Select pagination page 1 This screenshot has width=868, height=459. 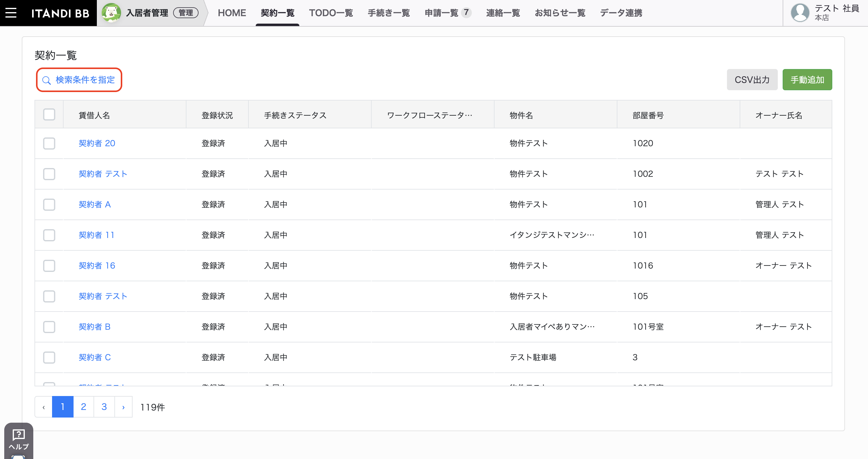pos(63,407)
